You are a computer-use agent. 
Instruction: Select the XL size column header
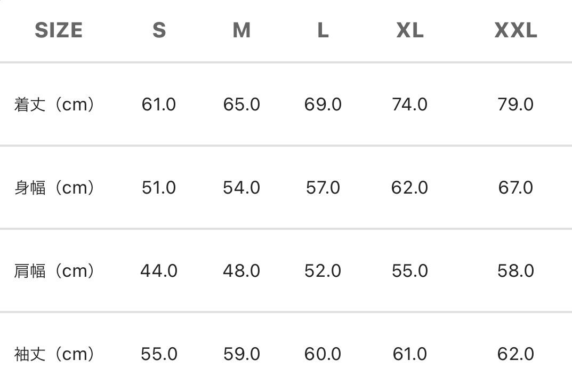tap(410, 30)
